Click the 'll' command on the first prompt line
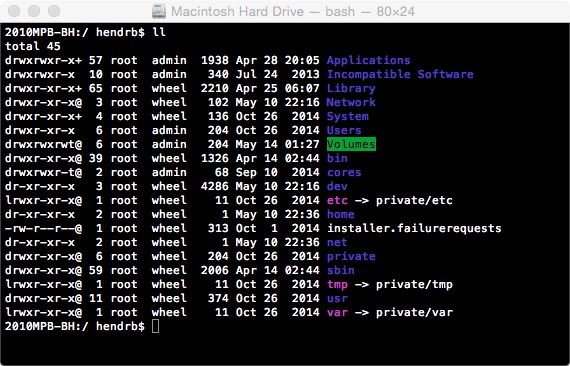 coord(159,32)
